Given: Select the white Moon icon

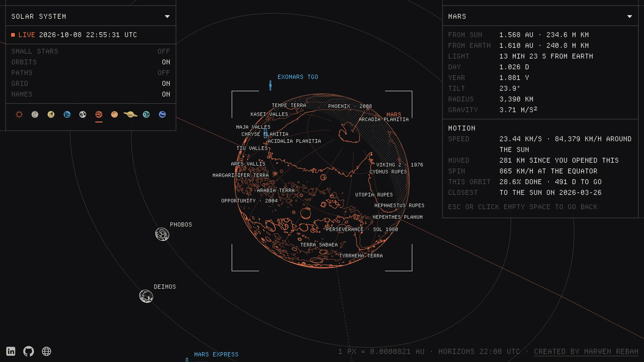Looking at the screenshot, I should pyautogui.click(x=83, y=115).
